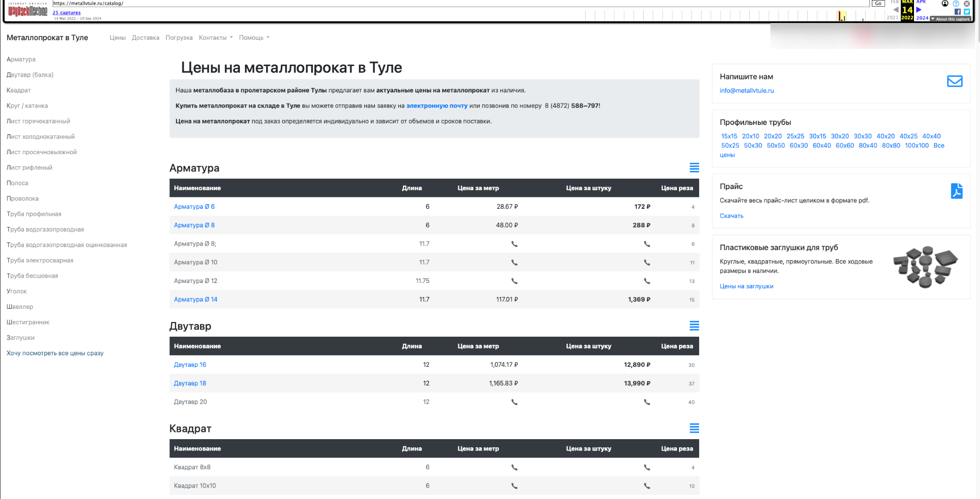Screen dimensions: 980x499
Task: Select 100x100 profile pipe size link
Action: [916, 146]
